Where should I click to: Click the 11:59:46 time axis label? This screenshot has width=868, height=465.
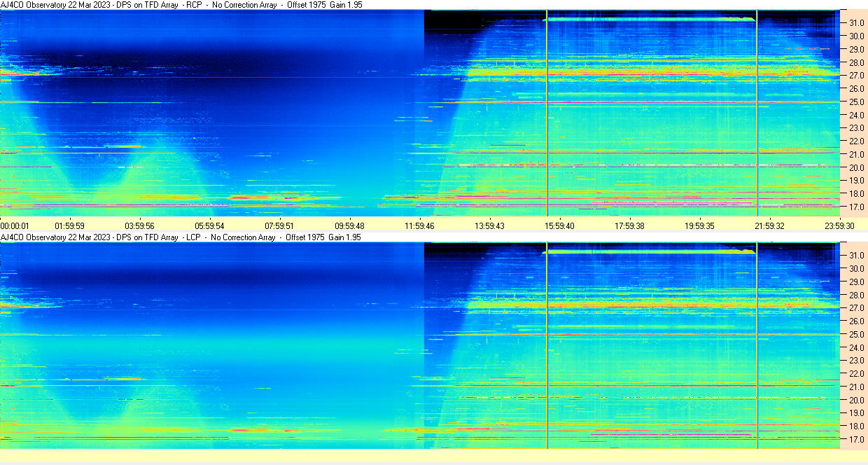pos(420,225)
